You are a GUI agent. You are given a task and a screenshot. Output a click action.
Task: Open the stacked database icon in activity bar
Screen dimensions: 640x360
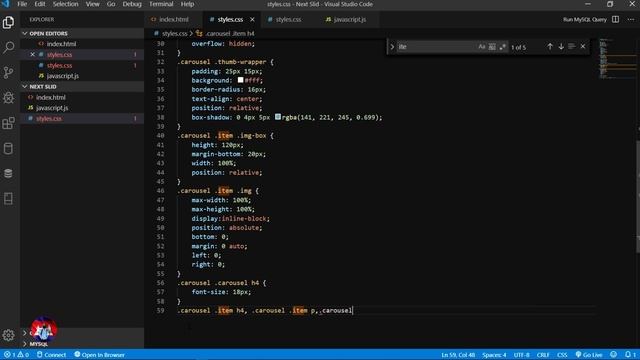point(9,173)
